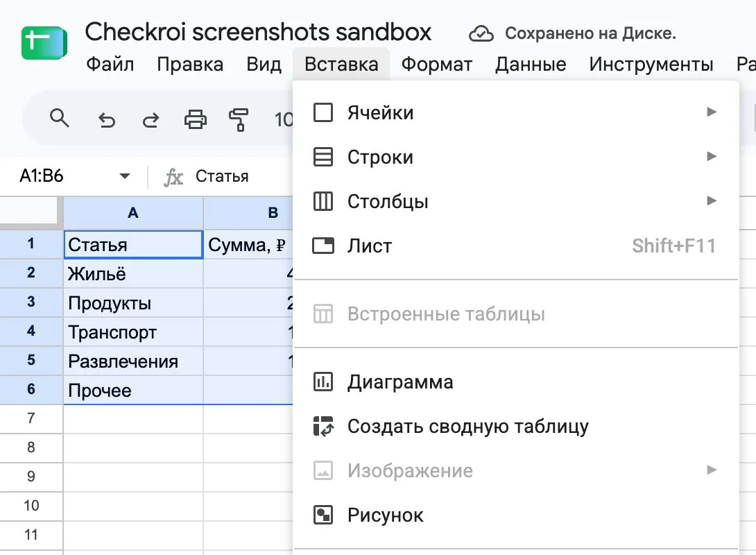
Task: Print the spreadsheet using the printer icon
Action: click(x=196, y=119)
